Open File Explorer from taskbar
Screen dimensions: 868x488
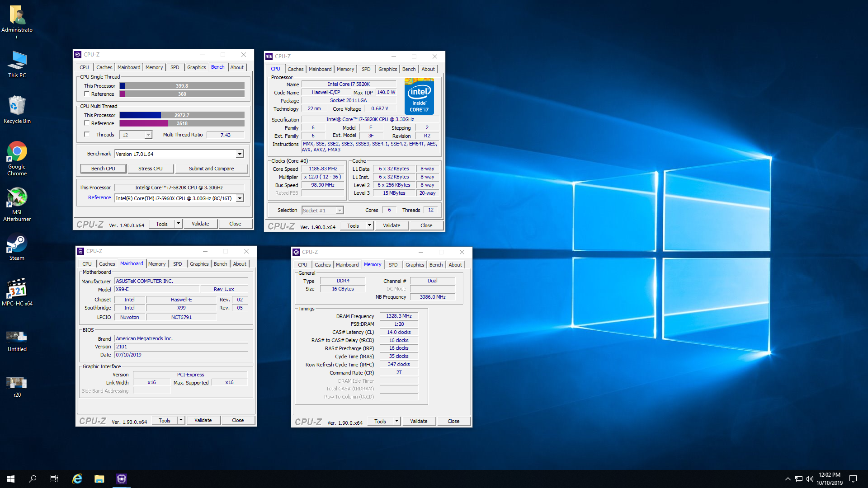99,479
